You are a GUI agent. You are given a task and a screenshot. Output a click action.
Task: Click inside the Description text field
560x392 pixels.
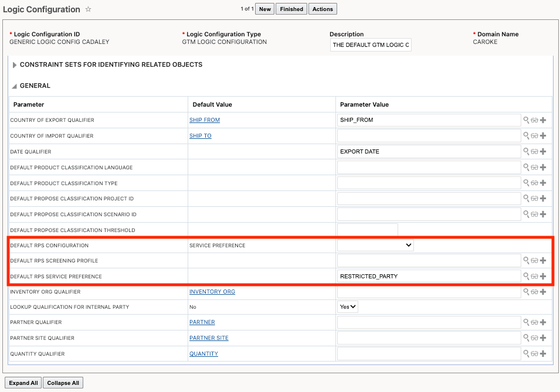point(371,45)
